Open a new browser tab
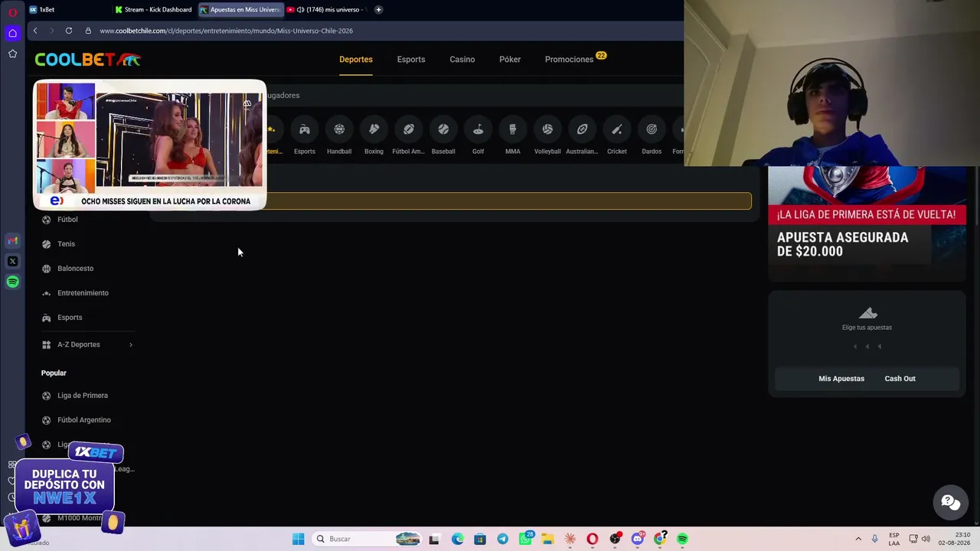The width and height of the screenshot is (980, 551). (x=378, y=10)
